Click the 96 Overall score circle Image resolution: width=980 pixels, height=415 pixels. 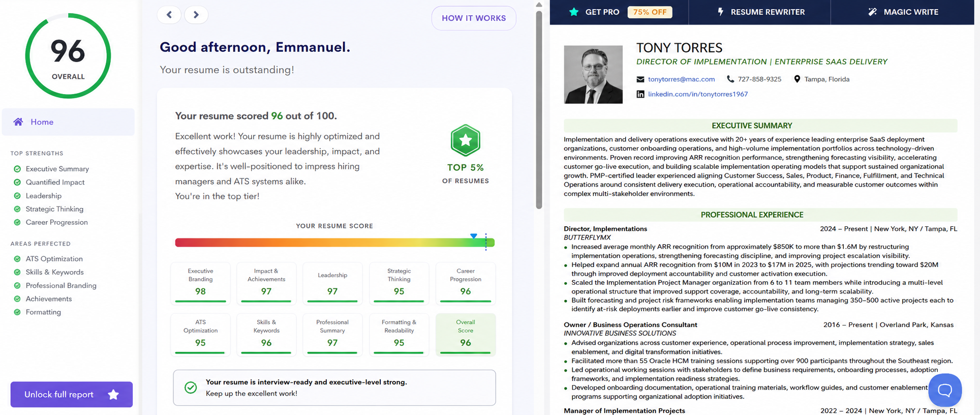(68, 56)
